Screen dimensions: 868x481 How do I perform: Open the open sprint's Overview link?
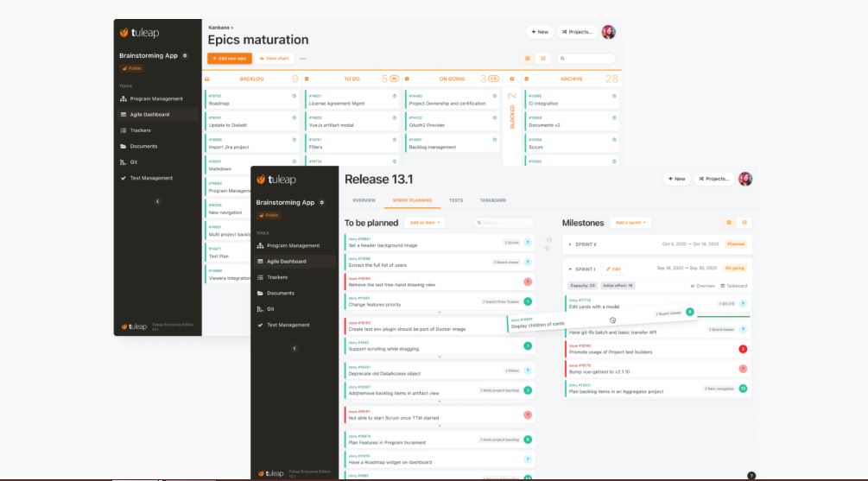[x=702, y=286]
